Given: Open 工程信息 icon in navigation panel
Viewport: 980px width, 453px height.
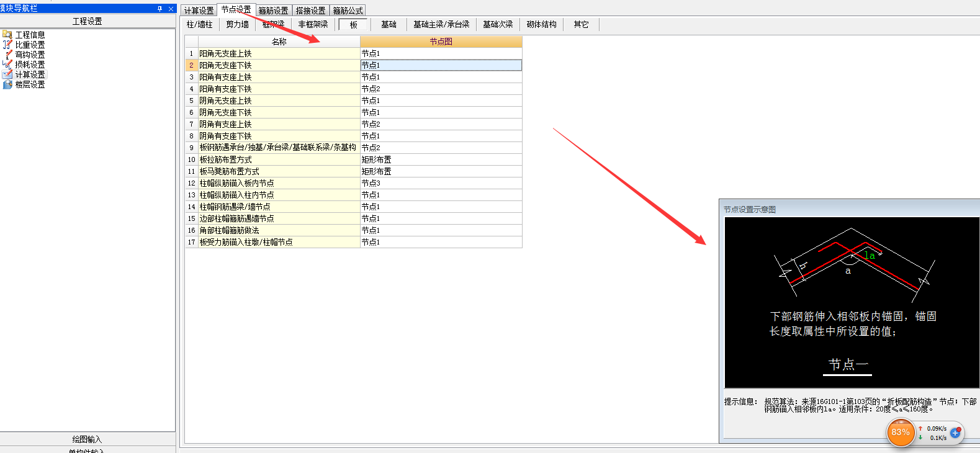Looking at the screenshot, I should pos(7,35).
